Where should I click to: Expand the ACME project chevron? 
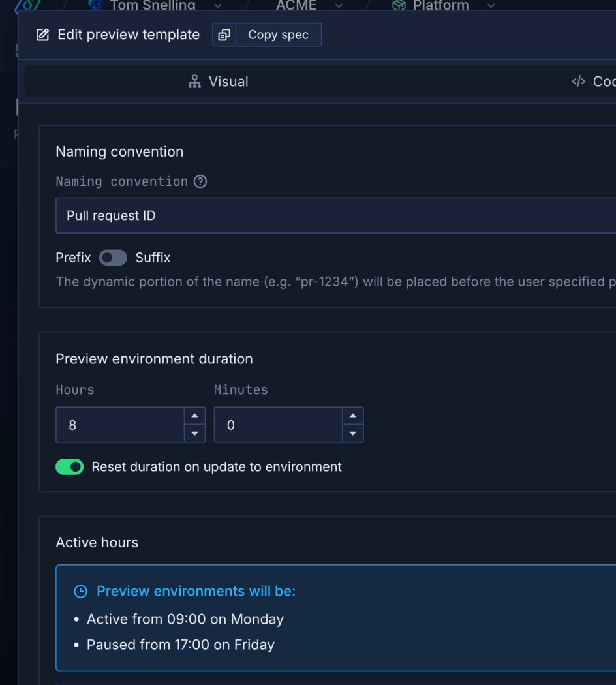coord(339,5)
